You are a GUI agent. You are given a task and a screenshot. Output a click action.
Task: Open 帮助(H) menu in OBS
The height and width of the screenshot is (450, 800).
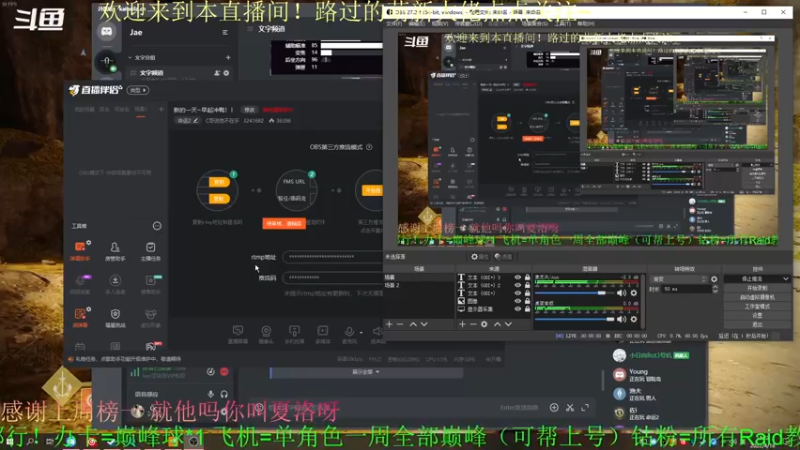point(586,23)
